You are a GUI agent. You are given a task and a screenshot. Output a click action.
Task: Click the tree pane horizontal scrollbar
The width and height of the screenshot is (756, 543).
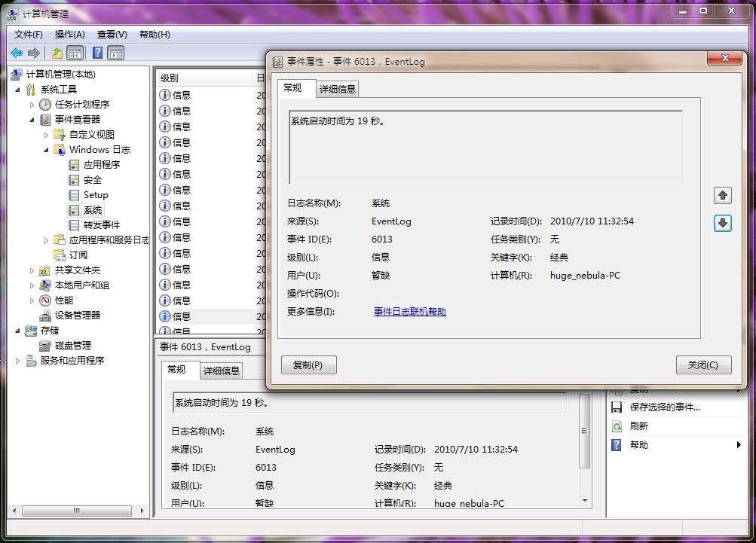[75, 511]
